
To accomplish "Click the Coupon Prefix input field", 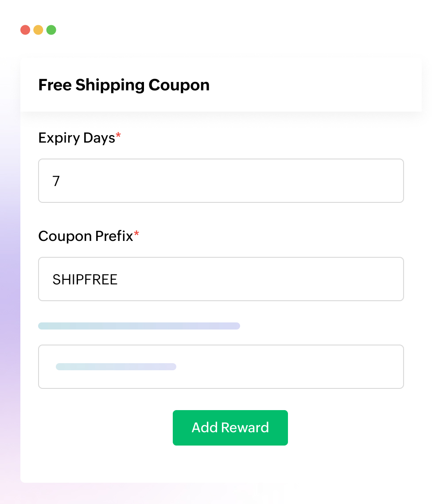I will coord(221,279).
